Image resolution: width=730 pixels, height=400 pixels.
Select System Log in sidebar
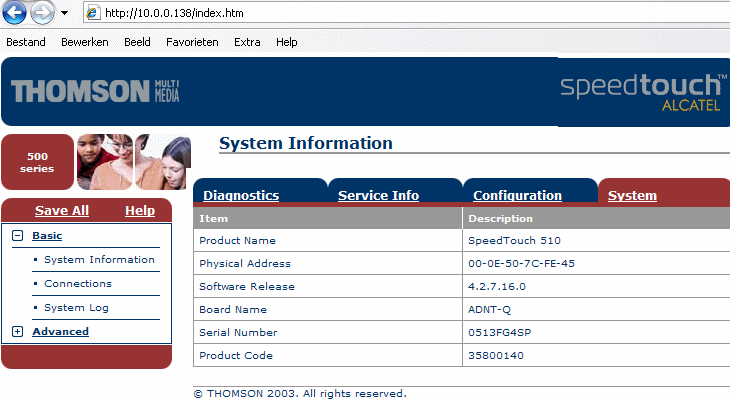coord(76,308)
